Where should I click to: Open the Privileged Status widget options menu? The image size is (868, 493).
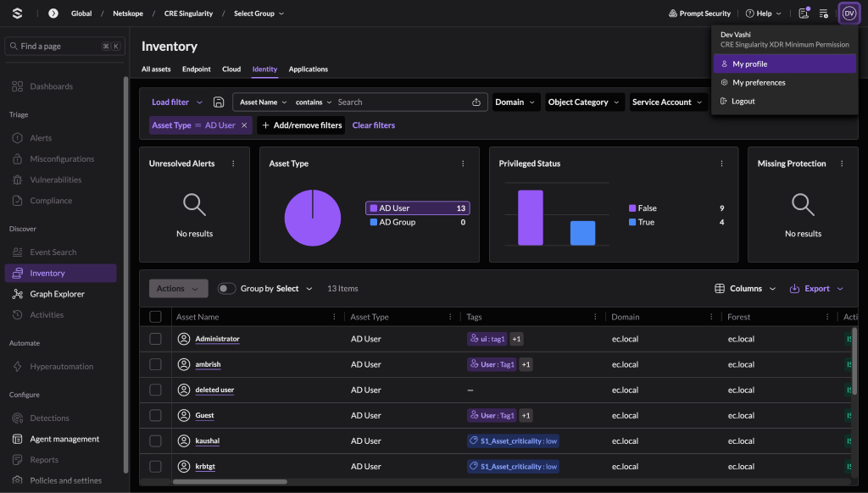pyautogui.click(x=721, y=163)
